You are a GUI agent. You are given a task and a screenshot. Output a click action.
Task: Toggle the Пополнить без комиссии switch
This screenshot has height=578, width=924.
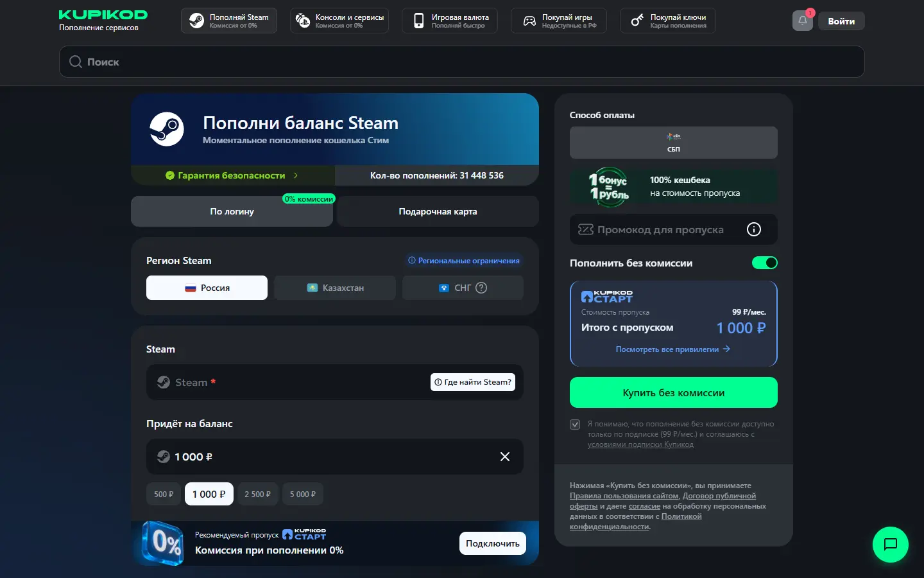[x=765, y=263]
